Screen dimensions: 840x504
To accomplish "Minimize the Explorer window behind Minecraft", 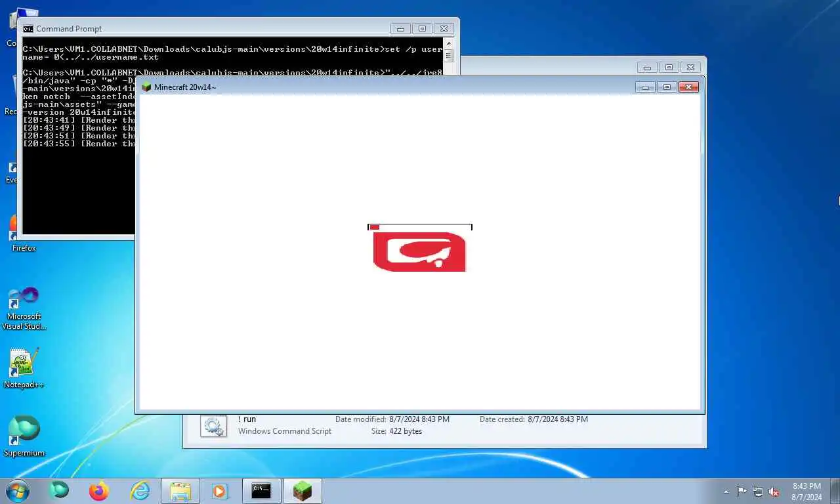I will coord(647,68).
